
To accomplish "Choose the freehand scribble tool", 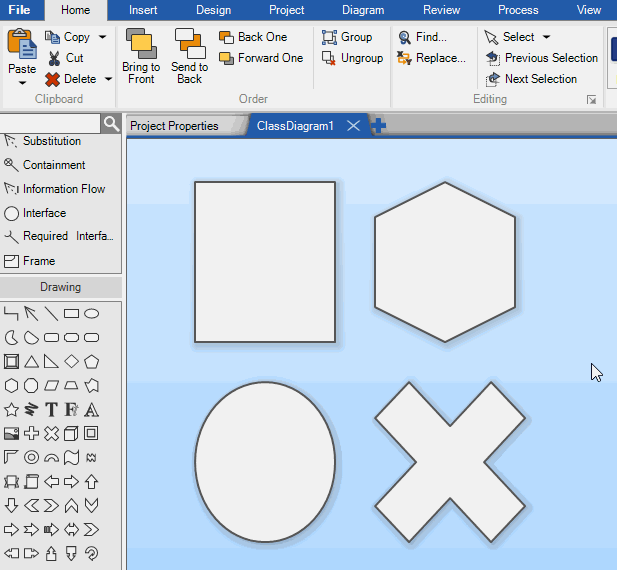I will tap(31, 410).
